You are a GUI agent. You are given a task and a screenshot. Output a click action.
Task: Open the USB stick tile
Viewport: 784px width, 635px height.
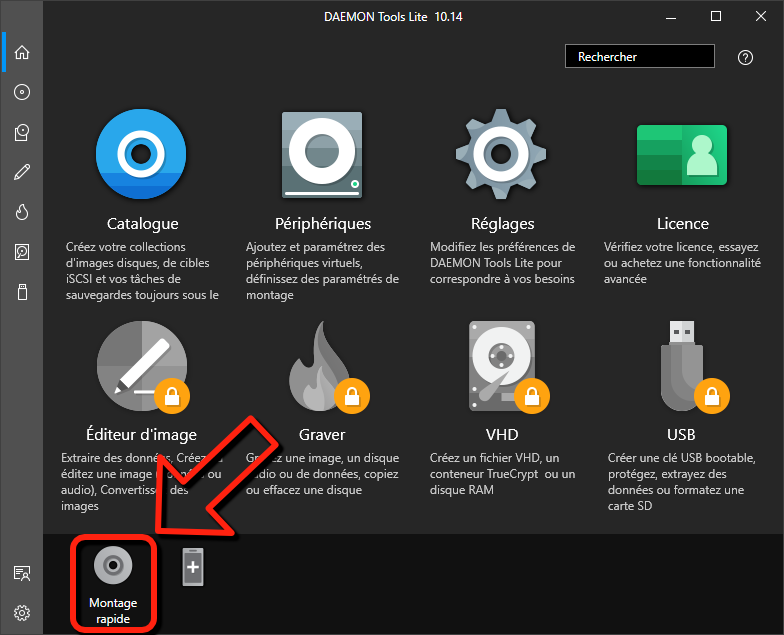[x=682, y=366]
